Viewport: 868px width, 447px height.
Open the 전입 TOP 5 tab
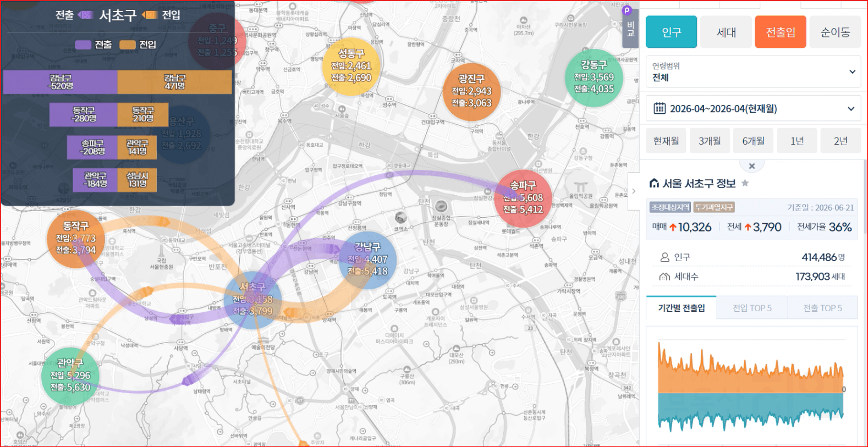pos(752,308)
